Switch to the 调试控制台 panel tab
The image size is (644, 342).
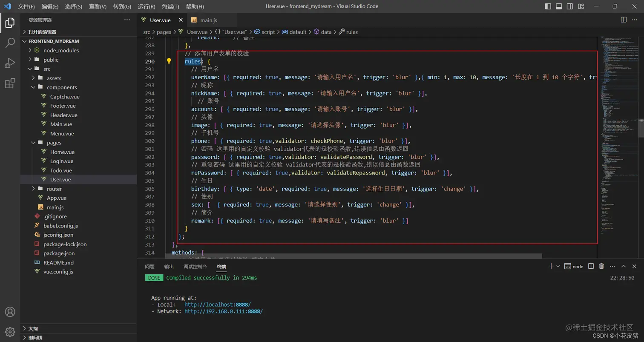(195, 267)
